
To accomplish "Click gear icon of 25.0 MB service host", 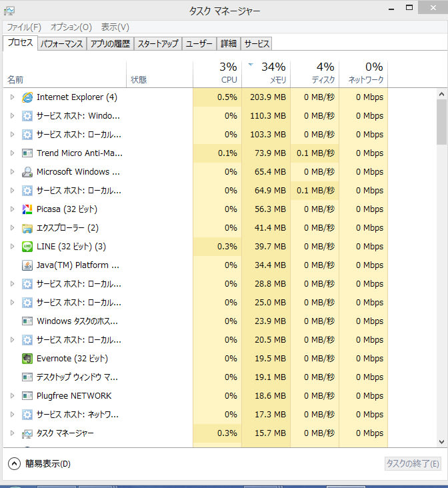I will point(27,303).
